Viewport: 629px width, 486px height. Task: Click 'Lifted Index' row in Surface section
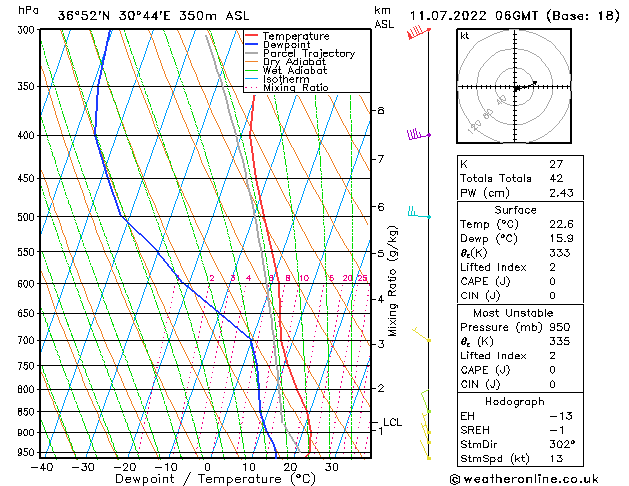(x=520, y=267)
